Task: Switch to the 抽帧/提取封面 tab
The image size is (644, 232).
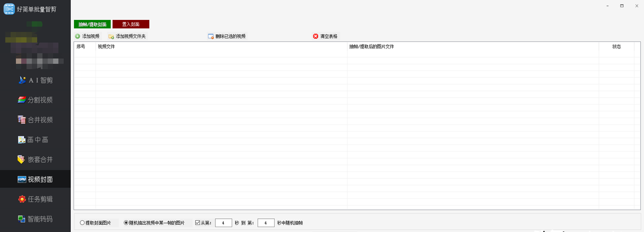Action: (x=92, y=24)
